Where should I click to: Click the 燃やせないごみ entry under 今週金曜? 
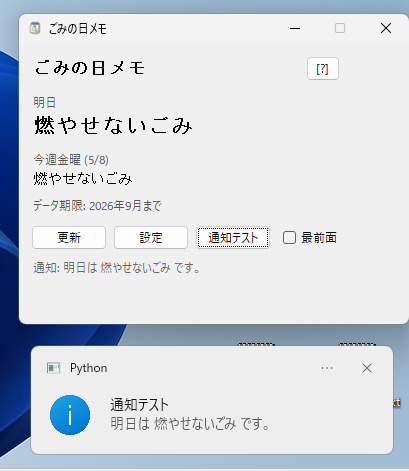[83, 179]
